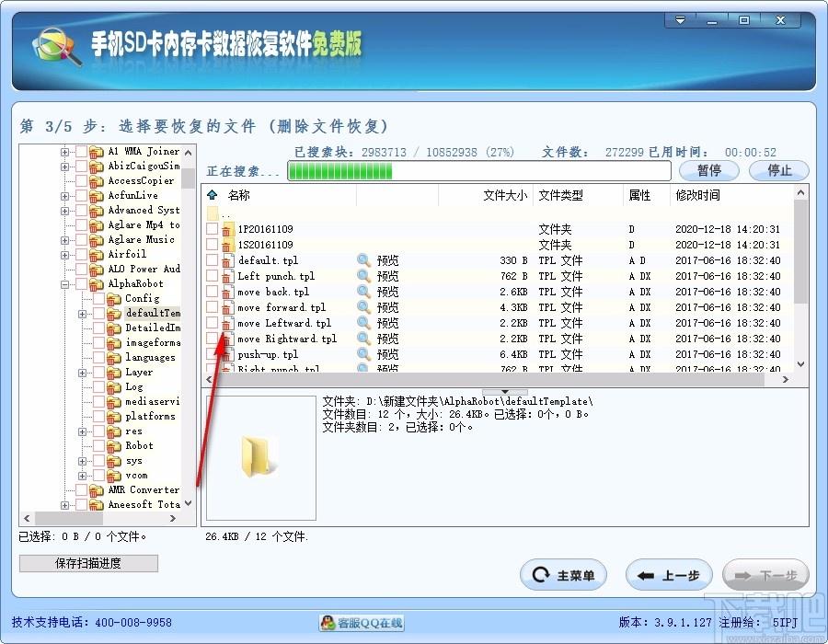Click the folder tree scroll-down arrow
The width and height of the screenshot is (828, 644).
(x=188, y=503)
